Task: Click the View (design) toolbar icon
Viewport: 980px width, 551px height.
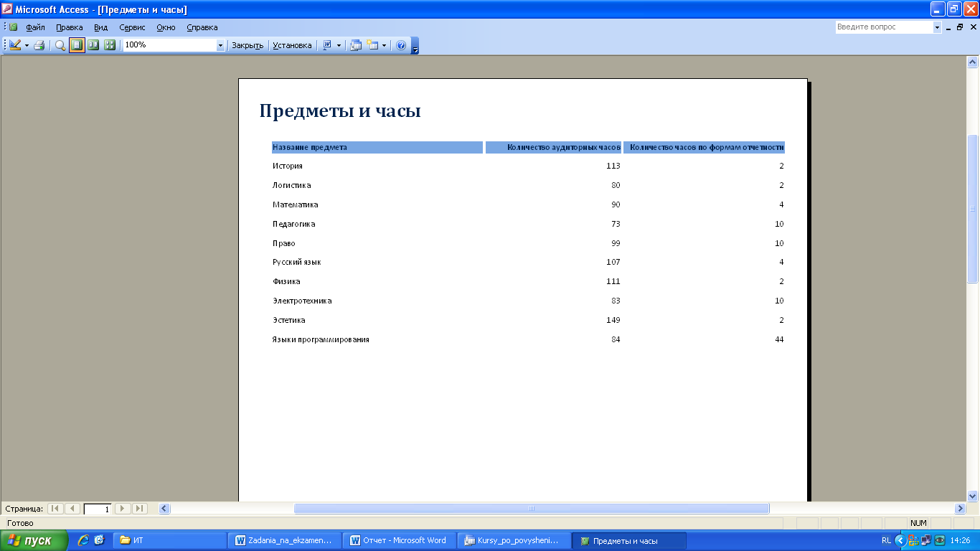Action: pyautogui.click(x=15, y=45)
